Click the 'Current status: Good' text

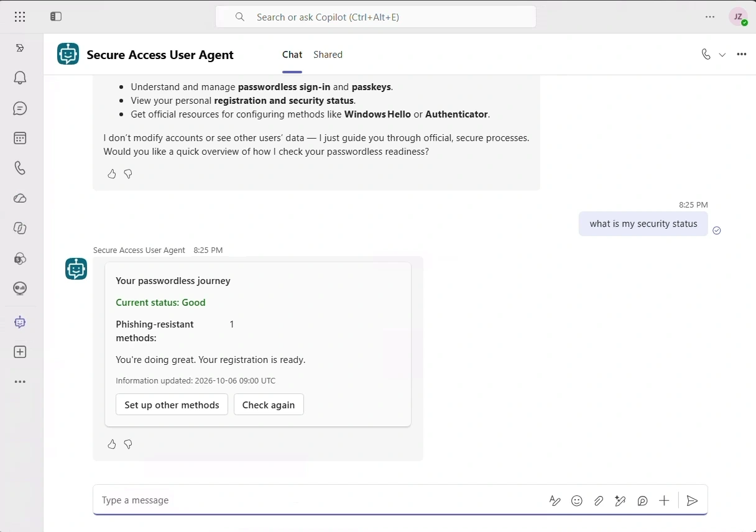click(x=160, y=303)
